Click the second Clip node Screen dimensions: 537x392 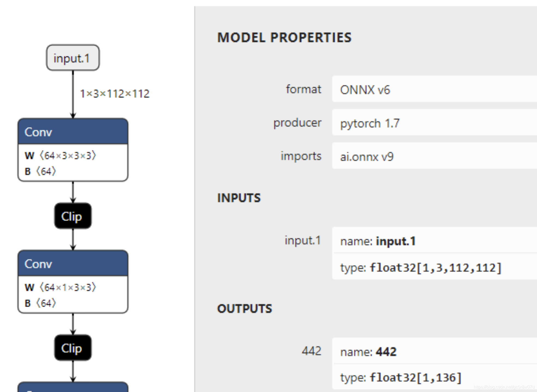73,348
